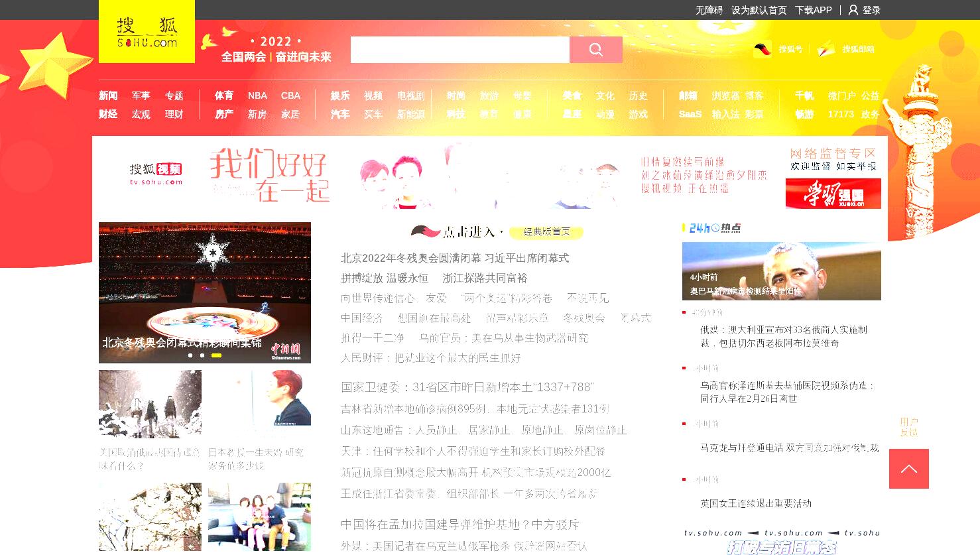Open caption 美国取消俄最惠国待遇意味着什么
The image size is (980, 555).
[150, 459]
